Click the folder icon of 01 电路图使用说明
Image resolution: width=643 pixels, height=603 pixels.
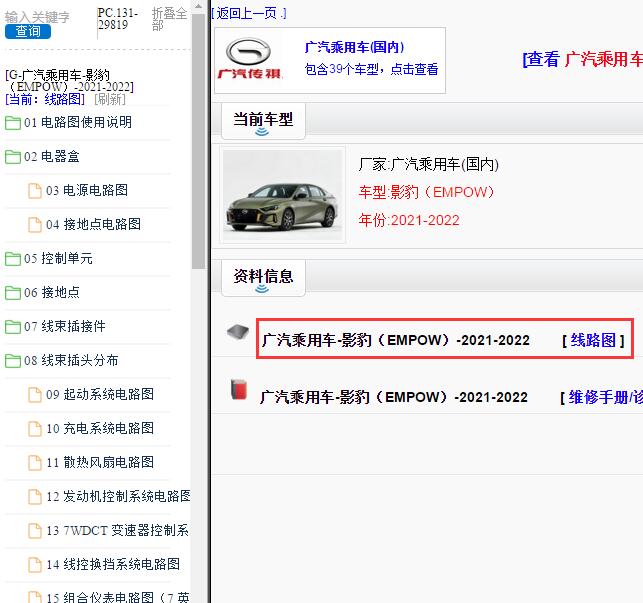pyautogui.click(x=13, y=123)
